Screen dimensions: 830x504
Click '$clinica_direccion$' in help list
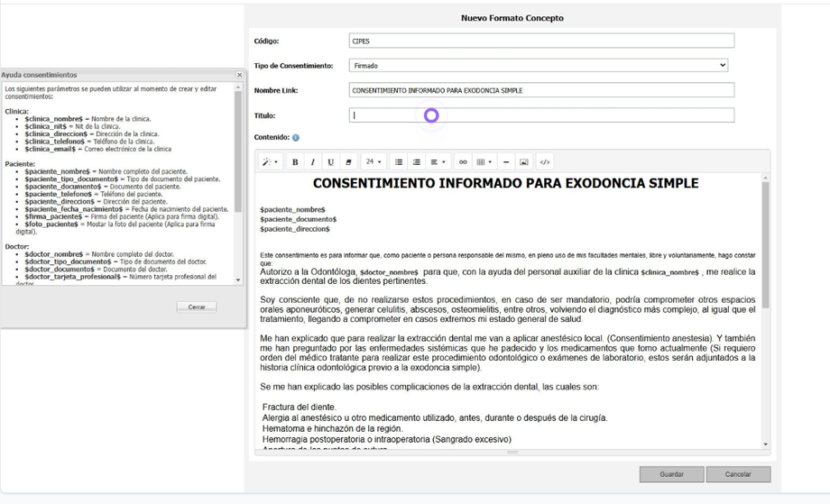(x=56, y=134)
